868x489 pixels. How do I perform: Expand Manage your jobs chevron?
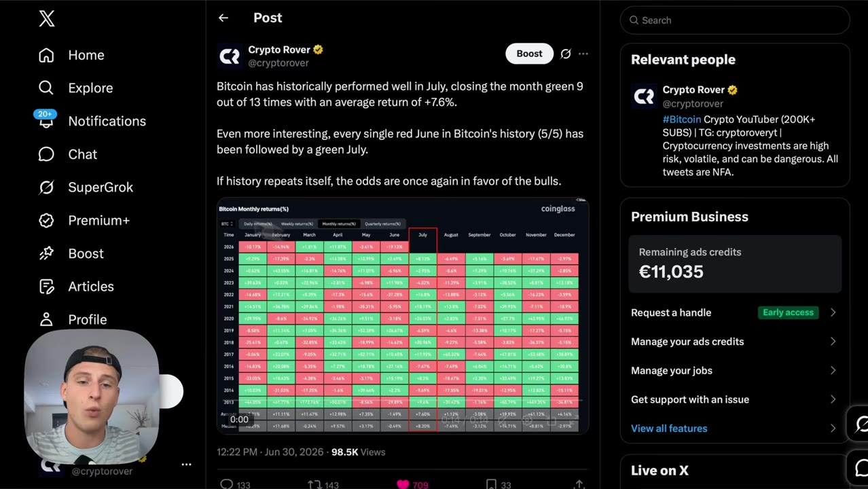click(x=833, y=371)
